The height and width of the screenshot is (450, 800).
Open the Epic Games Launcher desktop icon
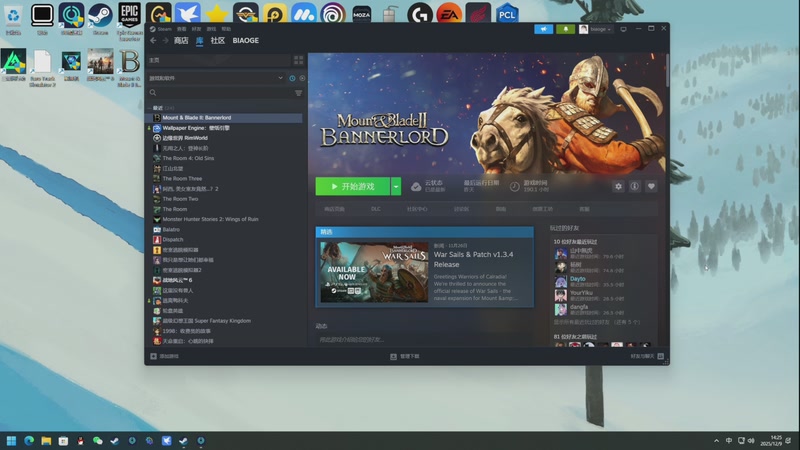[130, 19]
